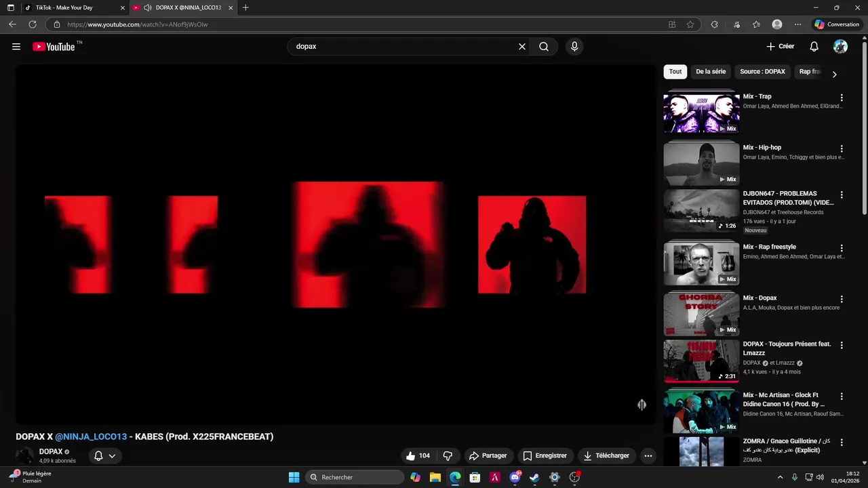Open options for Mix - Trap
The image size is (868, 488).
(x=842, y=98)
